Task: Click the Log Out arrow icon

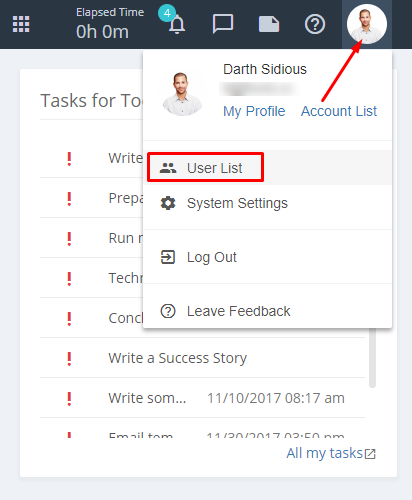Action: (x=168, y=257)
